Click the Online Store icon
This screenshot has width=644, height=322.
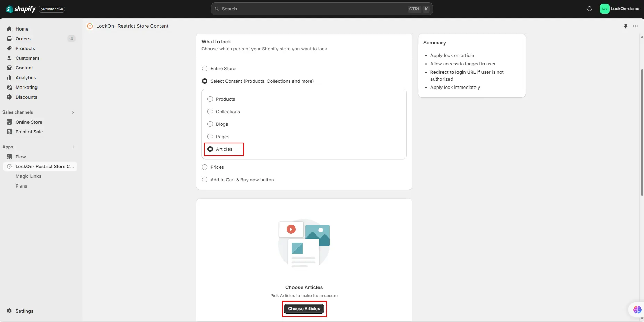click(x=9, y=122)
